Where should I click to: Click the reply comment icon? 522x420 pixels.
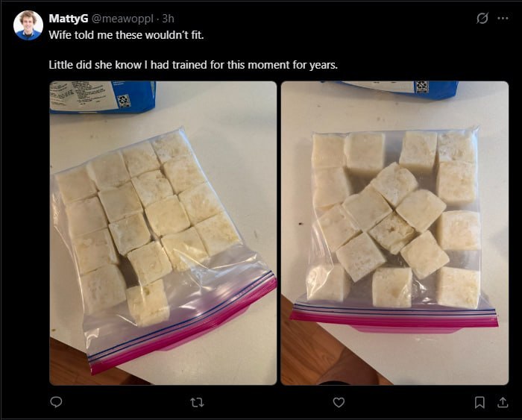pos(56,402)
